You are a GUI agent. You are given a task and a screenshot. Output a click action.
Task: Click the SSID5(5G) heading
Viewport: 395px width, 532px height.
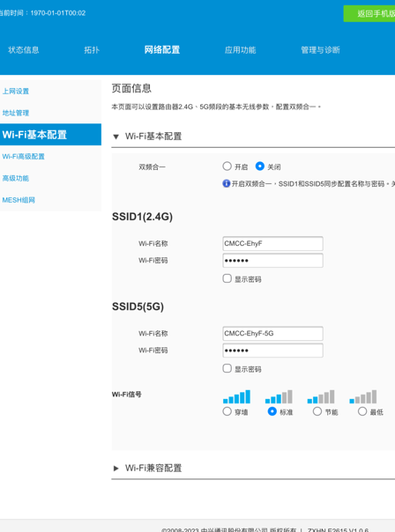tap(138, 307)
